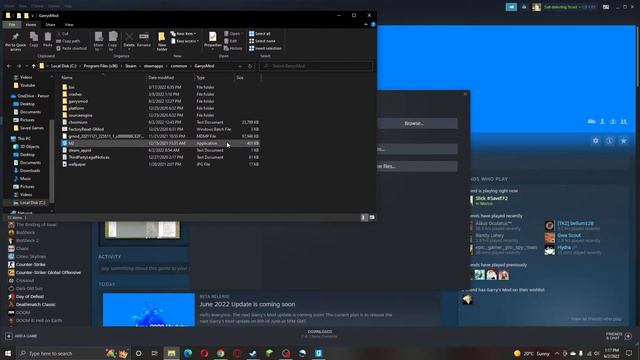Go up one folder level arrow
Image resolution: width=640 pixels, height=360 pixels.
click(33, 66)
